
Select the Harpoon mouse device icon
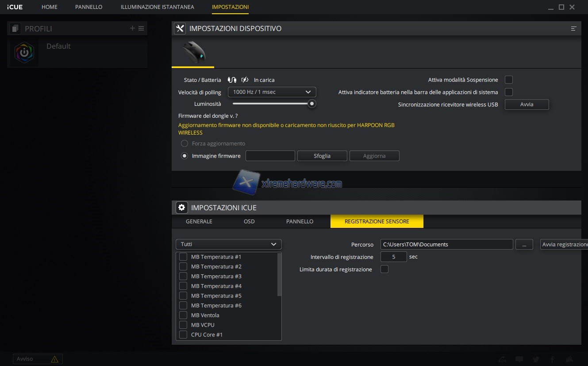(193, 53)
